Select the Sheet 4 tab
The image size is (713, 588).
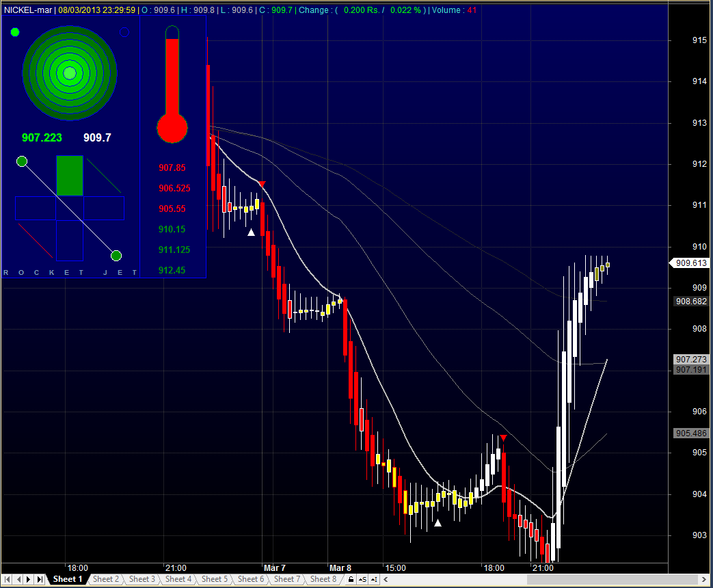click(178, 579)
